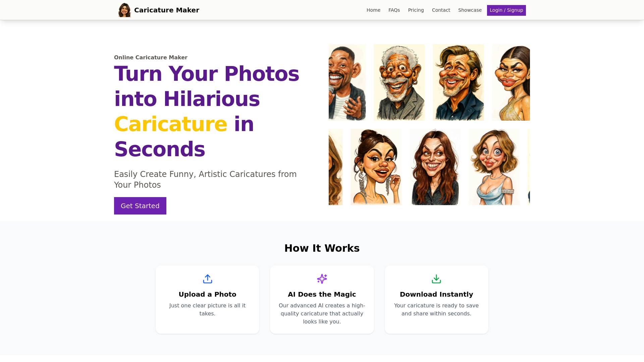Screen dimensions: 644x362
Task: Select the laughing man in jacket caricature
Action: click(x=347, y=82)
